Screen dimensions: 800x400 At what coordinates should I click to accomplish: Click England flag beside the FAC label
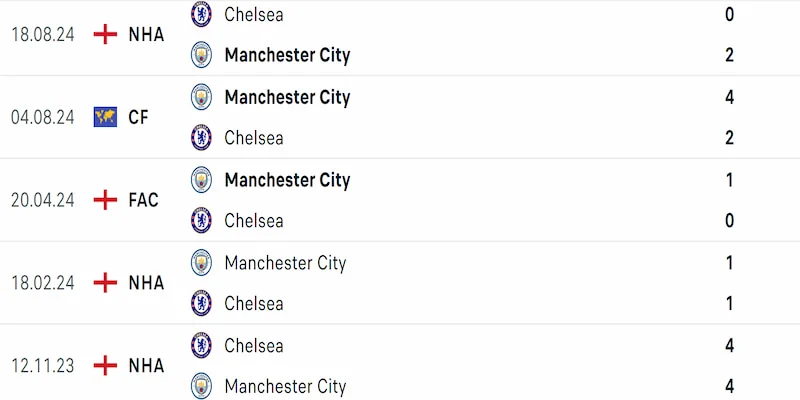[x=105, y=200]
